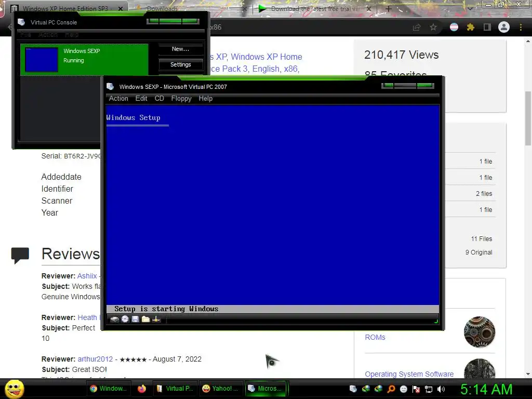Click the 210,417 Views text
Viewport: 532px width, 399px height.
pyautogui.click(x=402, y=55)
